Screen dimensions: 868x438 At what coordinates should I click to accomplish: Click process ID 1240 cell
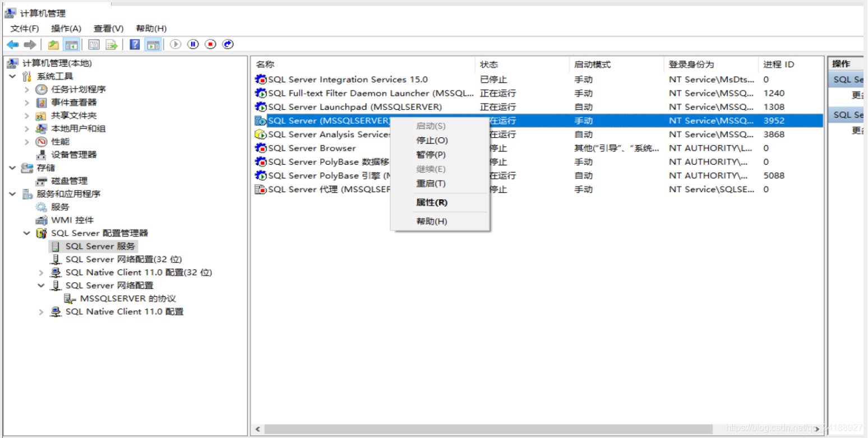[774, 93]
